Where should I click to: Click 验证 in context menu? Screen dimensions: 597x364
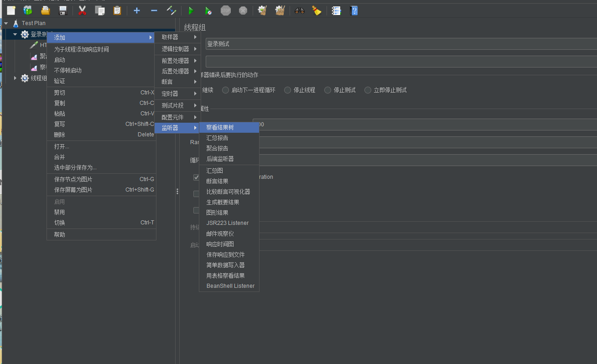pos(102,81)
